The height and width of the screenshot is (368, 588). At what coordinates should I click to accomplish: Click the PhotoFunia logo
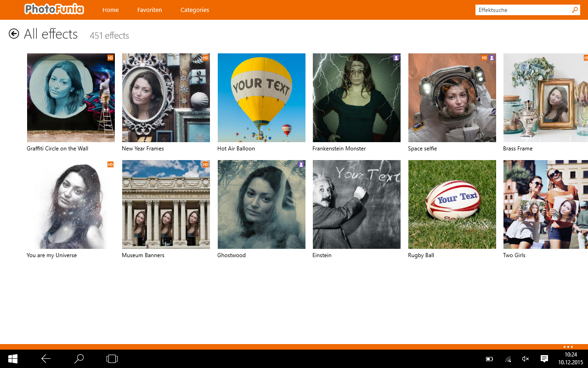click(x=53, y=9)
